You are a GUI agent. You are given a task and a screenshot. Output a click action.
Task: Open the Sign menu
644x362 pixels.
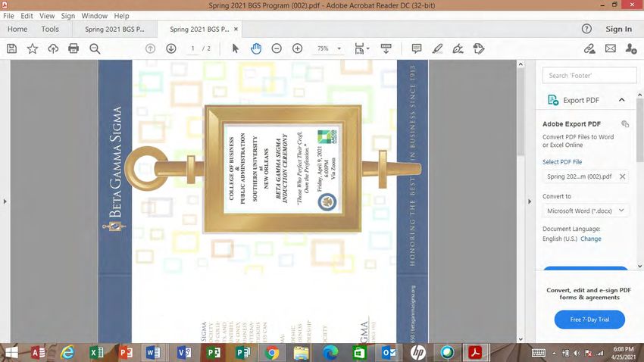tap(68, 16)
